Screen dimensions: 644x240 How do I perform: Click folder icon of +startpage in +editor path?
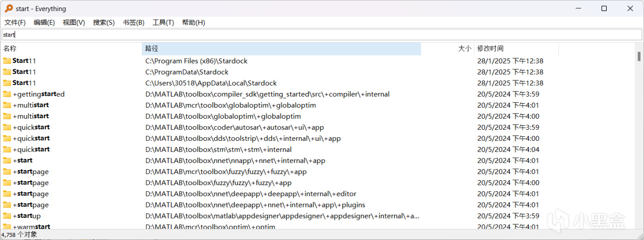point(7,194)
